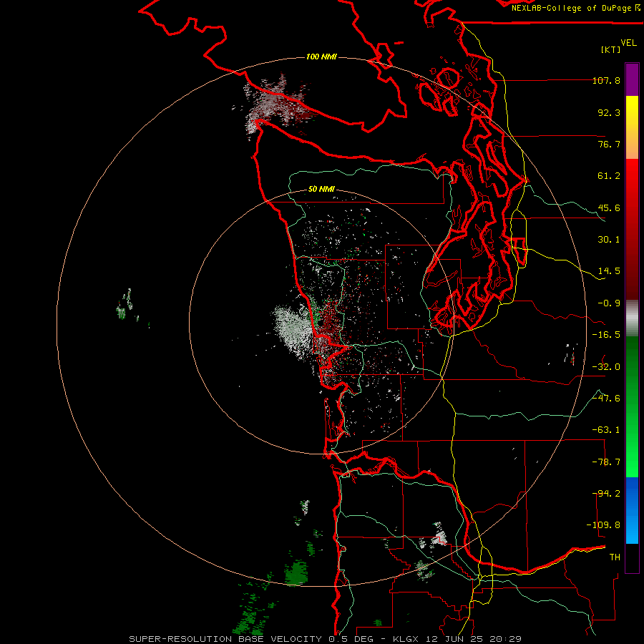Select the 61.2 velocity scale value
Viewport: 644px width, 644px height.
[x=609, y=176]
